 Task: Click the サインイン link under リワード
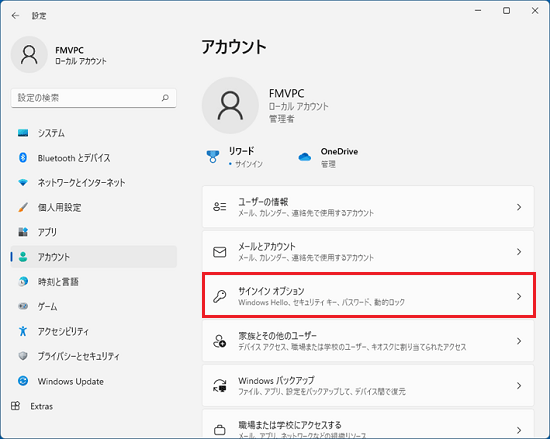coord(249,164)
